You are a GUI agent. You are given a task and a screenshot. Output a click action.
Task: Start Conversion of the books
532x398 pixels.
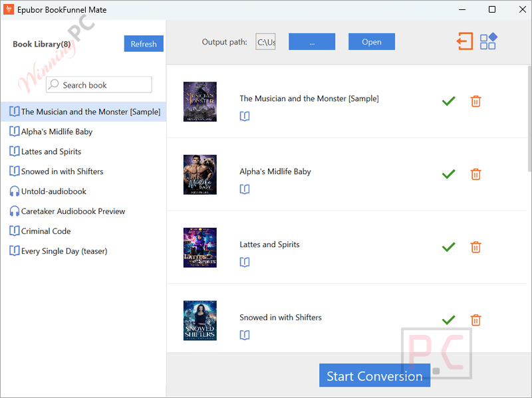pos(374,375)
